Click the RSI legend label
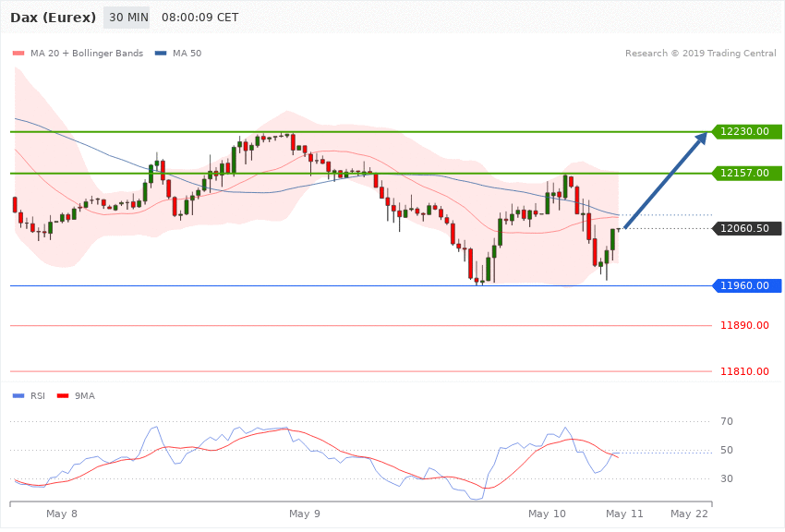 [38, 396]
